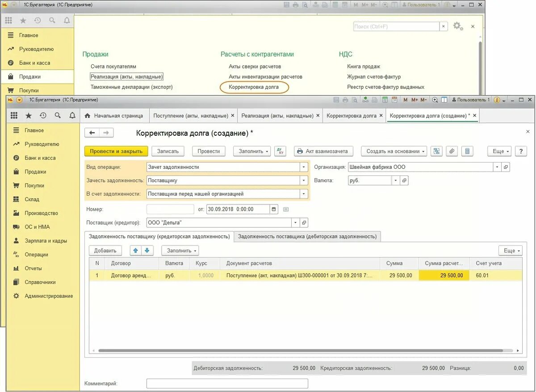
Task: Open currency field's open-form icon
Action: (404, 180)
